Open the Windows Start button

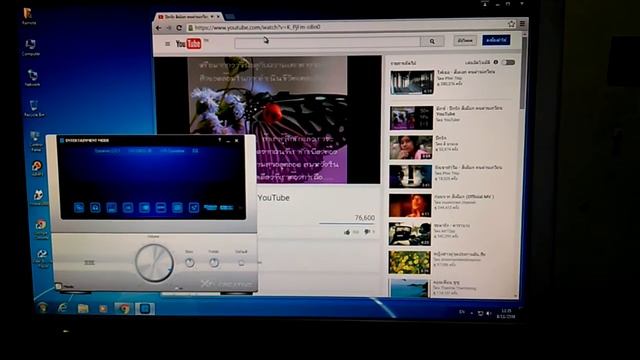click(x=43, y=307)
